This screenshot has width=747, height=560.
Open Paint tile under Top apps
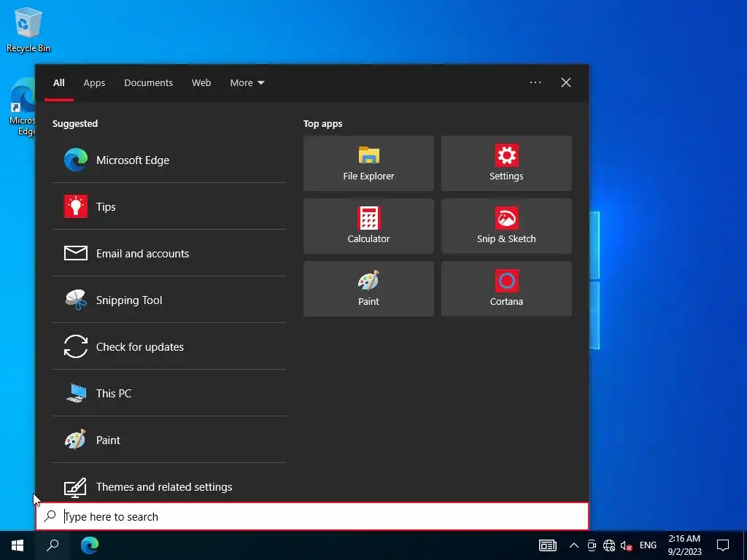(368, 289)
